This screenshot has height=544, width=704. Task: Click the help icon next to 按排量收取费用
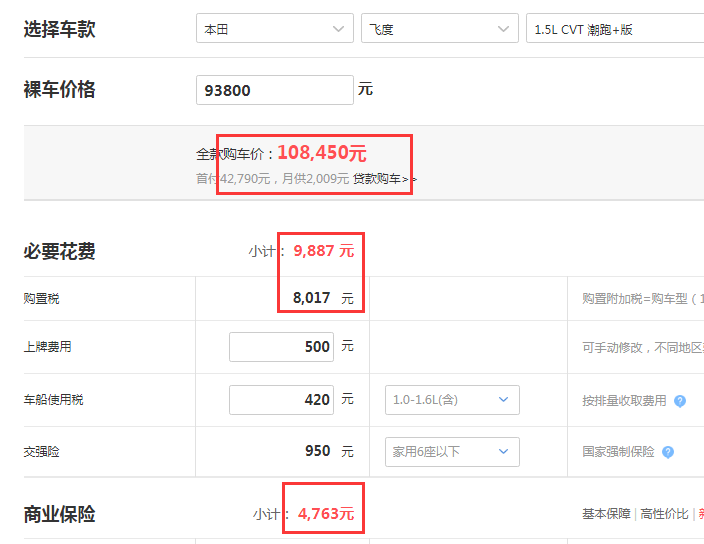point(680,401)
